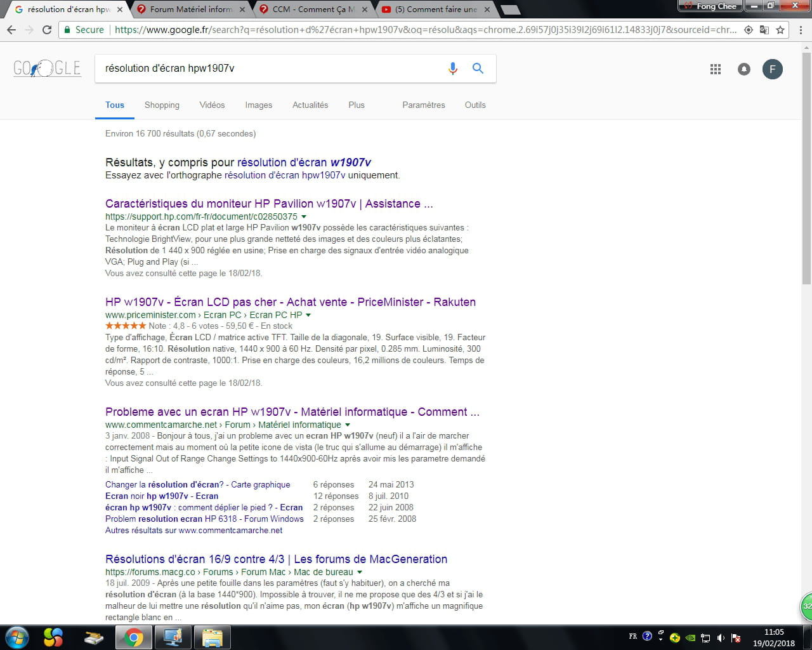Image resolution: width=812 pixels, height=650 pixels.
Task: Open Probleme avec un ecran HP w1907v result
Action: [x=292, y=412]
